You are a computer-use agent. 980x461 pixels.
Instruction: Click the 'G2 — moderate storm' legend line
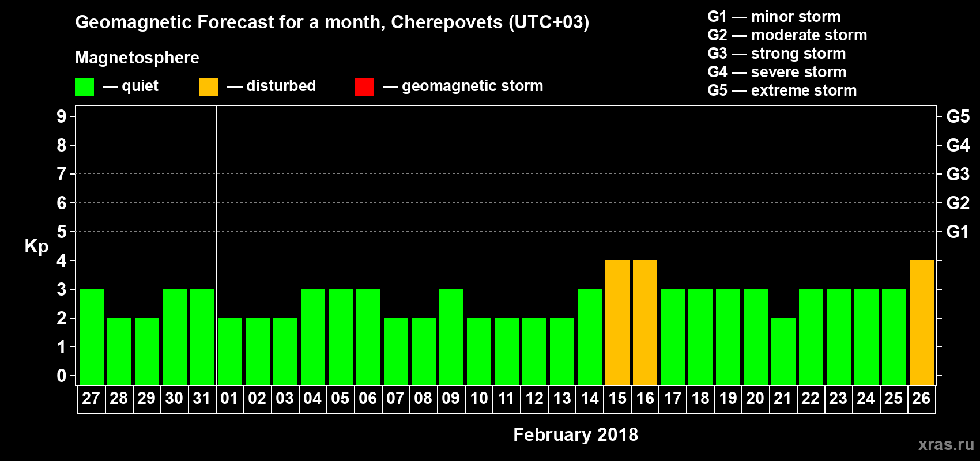click(x=787, y=35)
